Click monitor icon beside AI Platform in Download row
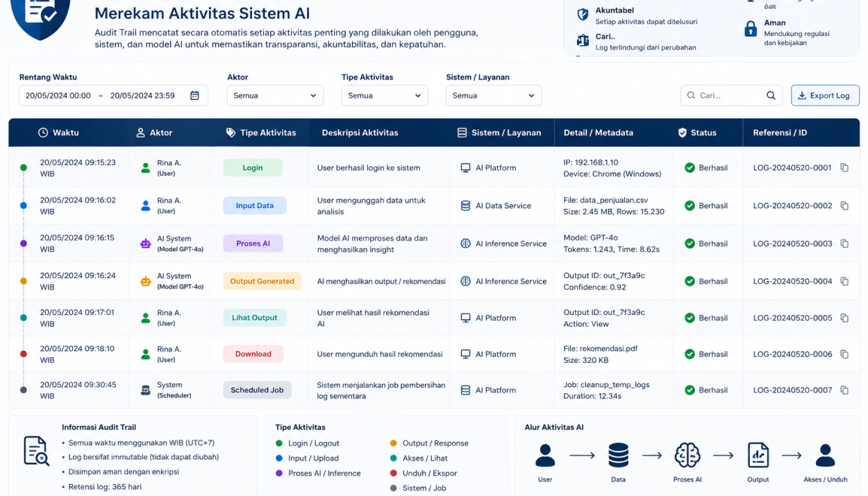 pos(465,354)
